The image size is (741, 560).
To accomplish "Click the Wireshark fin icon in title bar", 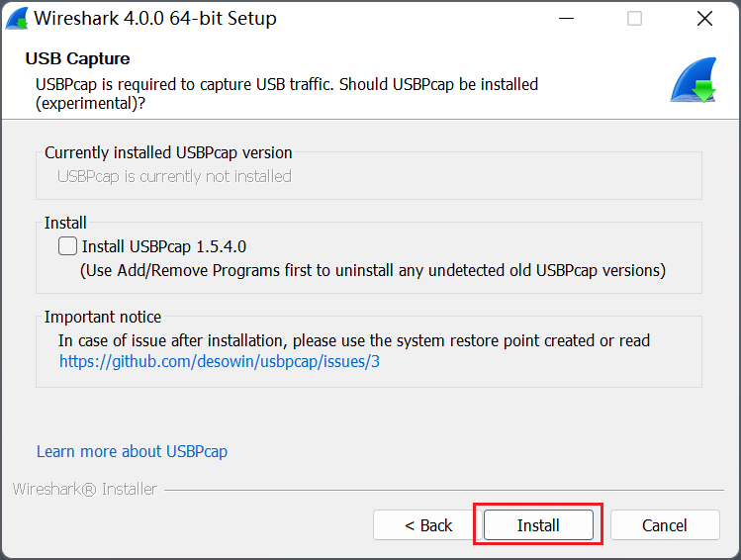I will [x=17, y=19].
